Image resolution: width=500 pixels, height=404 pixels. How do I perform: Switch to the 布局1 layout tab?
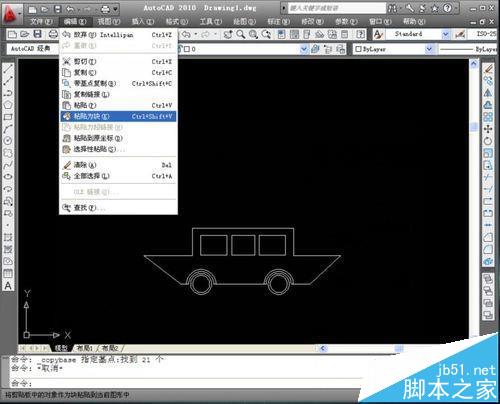pos(85,348)
